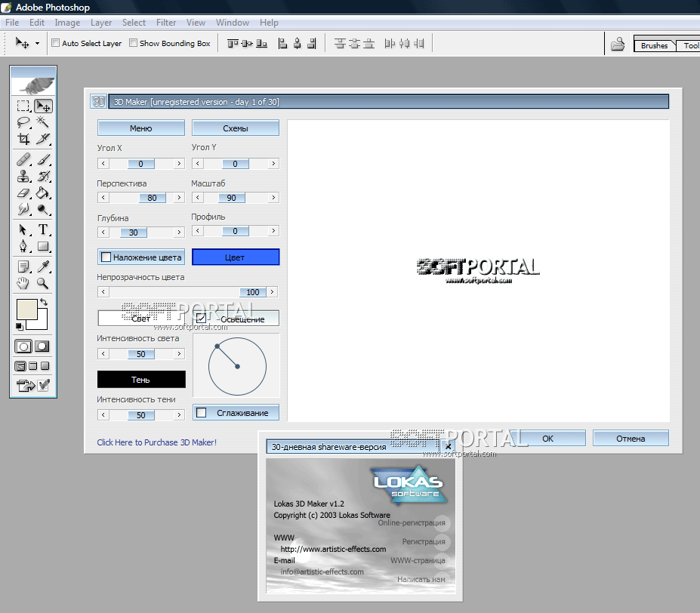The width and height of the screenshot is (700, 613).
Task: Select the Smudge tool
Action: pos(23,209)
